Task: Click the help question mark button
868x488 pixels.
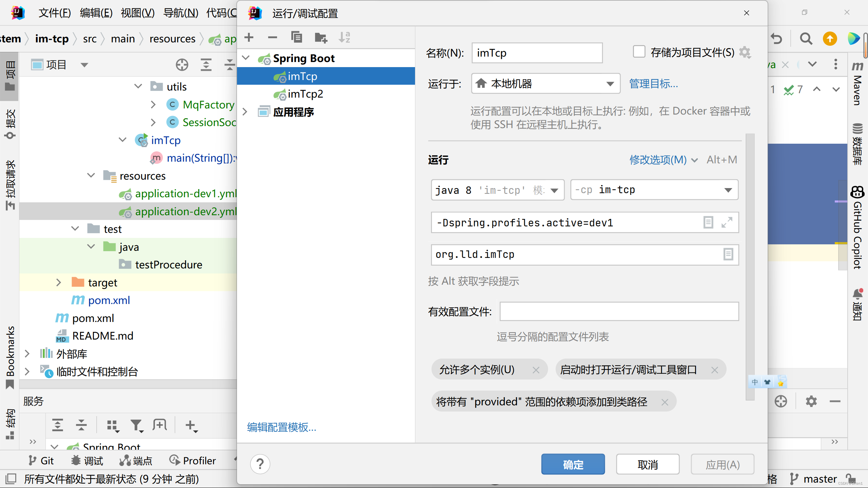Action: click(260, 464)
